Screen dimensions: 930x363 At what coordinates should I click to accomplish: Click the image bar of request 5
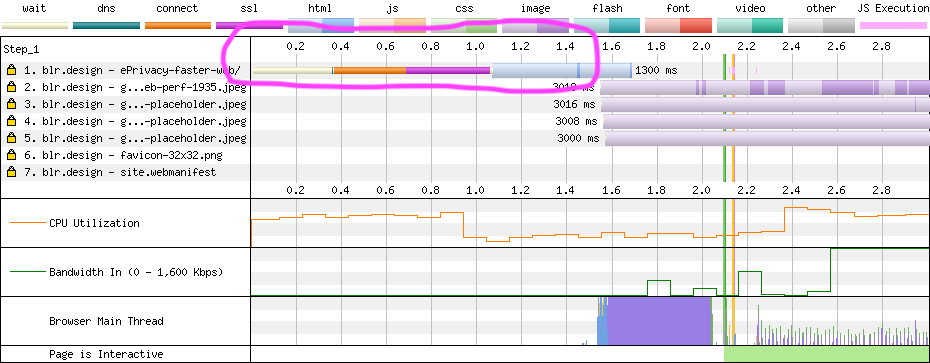(767, 139)
